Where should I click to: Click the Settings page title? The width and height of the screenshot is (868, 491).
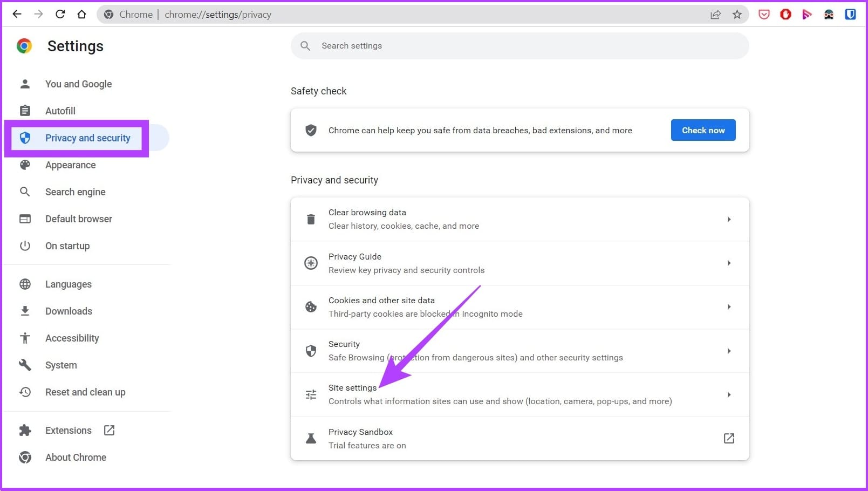coord(76,46)
